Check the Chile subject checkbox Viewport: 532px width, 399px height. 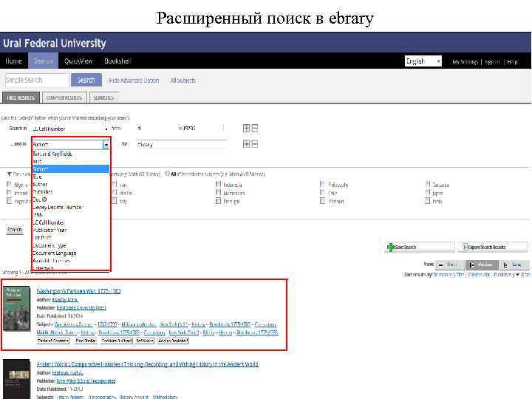coord(322,192)
